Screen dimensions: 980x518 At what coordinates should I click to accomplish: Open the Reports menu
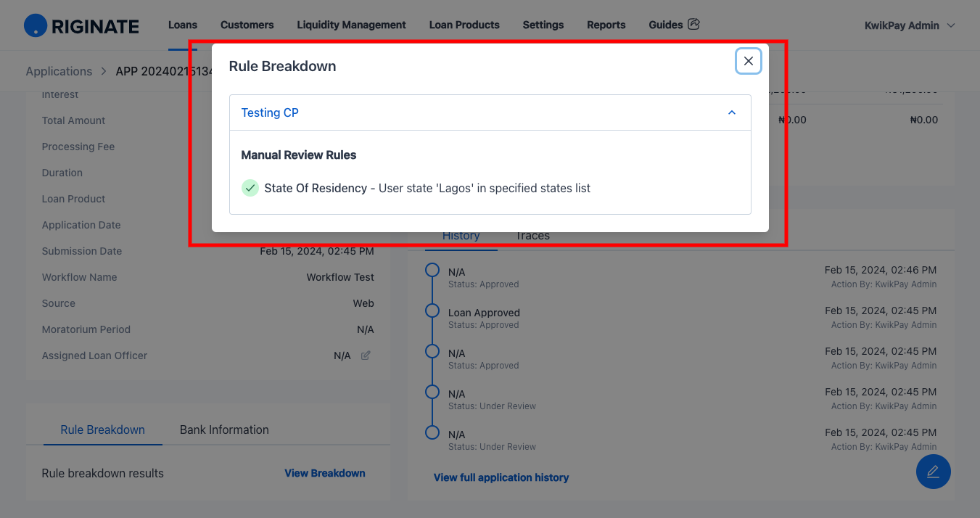point(606,25)
